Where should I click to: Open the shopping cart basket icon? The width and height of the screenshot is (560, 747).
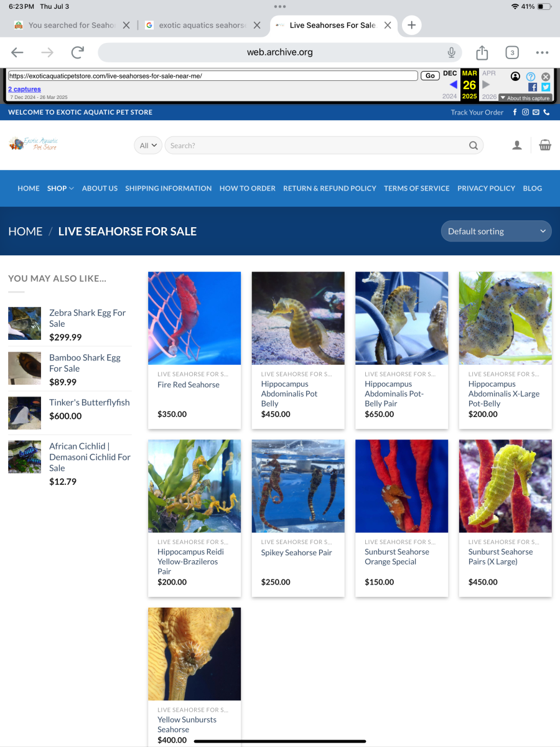tap(545, 145)
